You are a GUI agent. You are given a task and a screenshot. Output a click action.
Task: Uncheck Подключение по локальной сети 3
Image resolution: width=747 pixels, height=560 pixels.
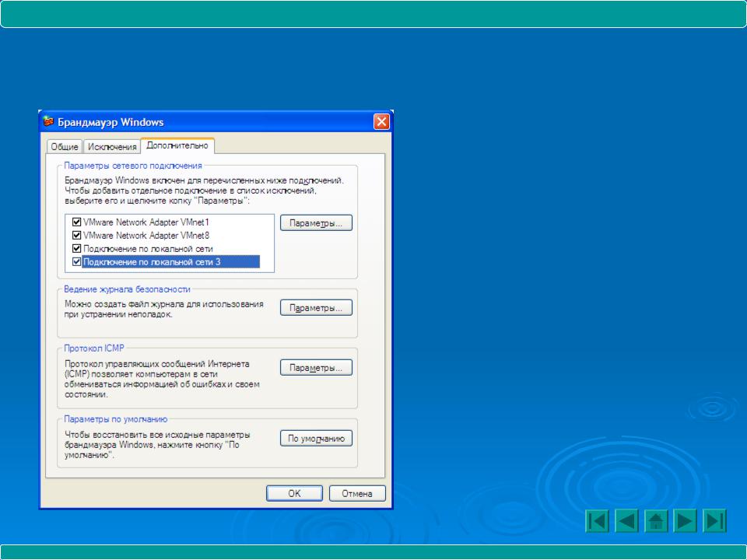tap(76, 262)
